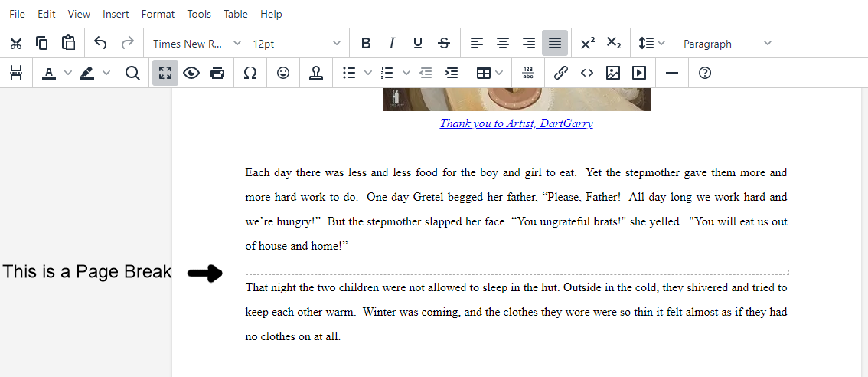Click the Print icon

[x=217, y=73]
